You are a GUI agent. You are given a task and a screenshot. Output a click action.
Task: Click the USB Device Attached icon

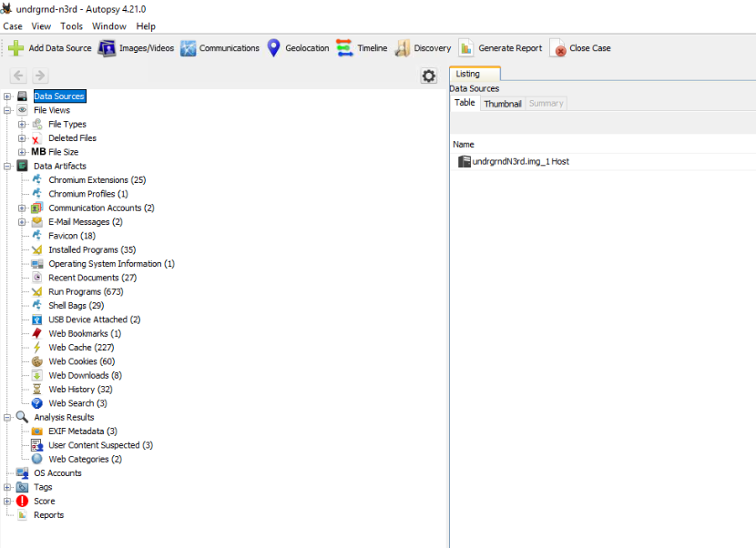(x=37, y=320)
